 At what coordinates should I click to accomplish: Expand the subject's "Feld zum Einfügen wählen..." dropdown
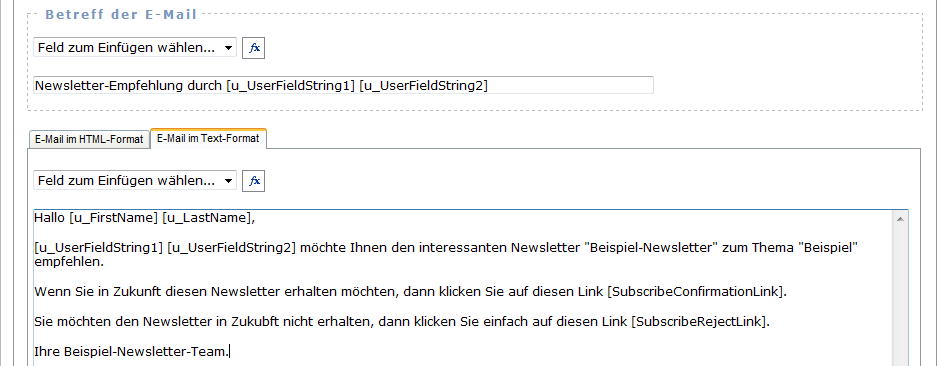(x=135, y=48)
